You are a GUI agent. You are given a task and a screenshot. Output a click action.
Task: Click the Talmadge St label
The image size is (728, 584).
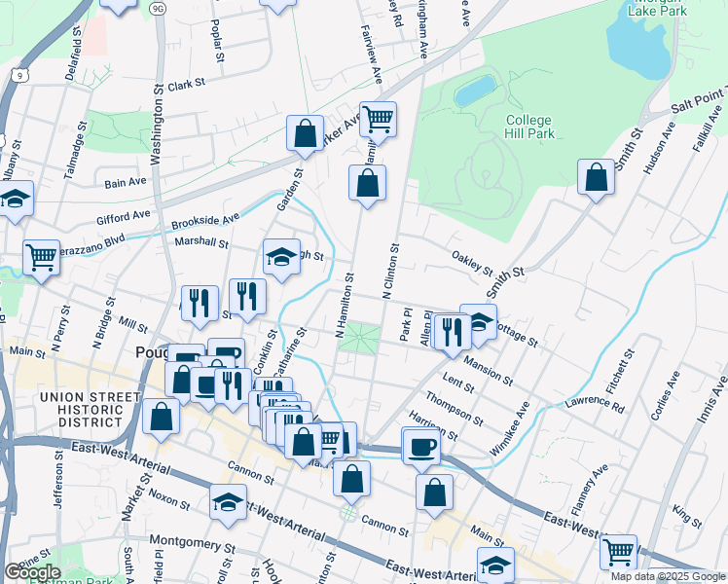click(x=76, y=151)
